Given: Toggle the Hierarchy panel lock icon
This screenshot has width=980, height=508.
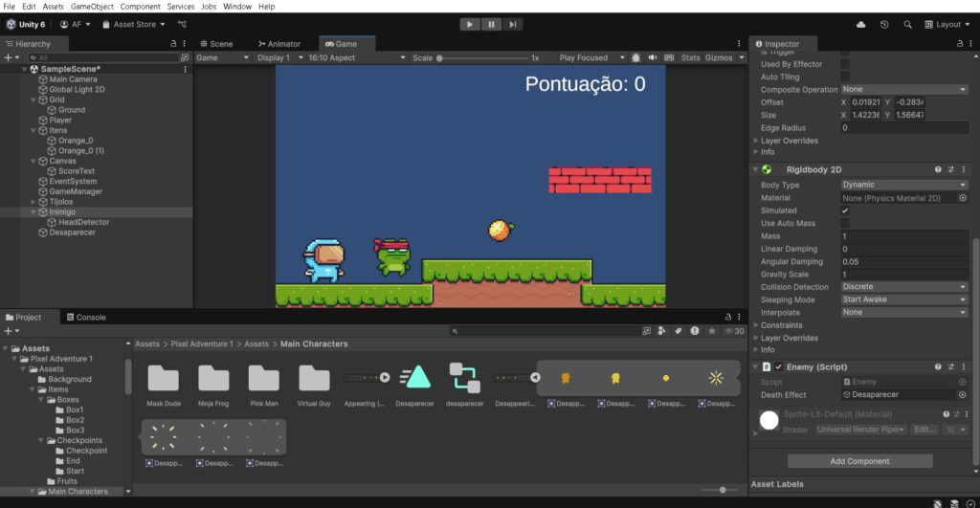Looking at the screenshot, I should [173, 44].
